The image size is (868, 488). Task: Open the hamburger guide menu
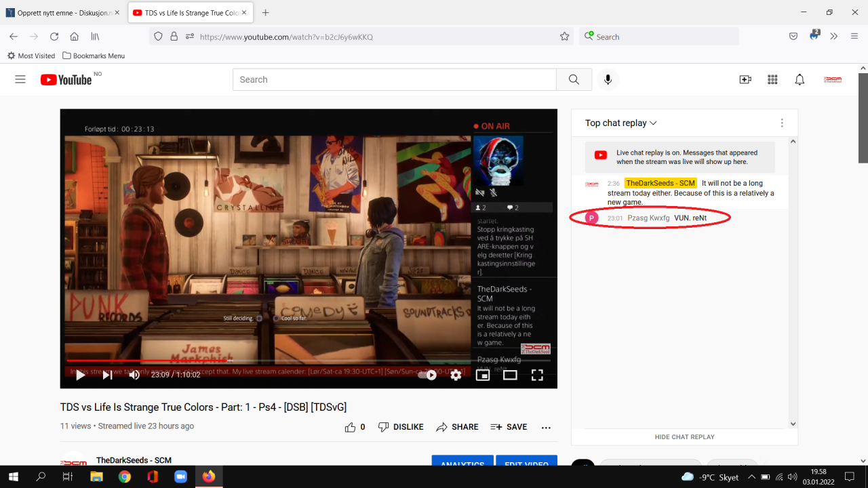[x=20, y=79]
